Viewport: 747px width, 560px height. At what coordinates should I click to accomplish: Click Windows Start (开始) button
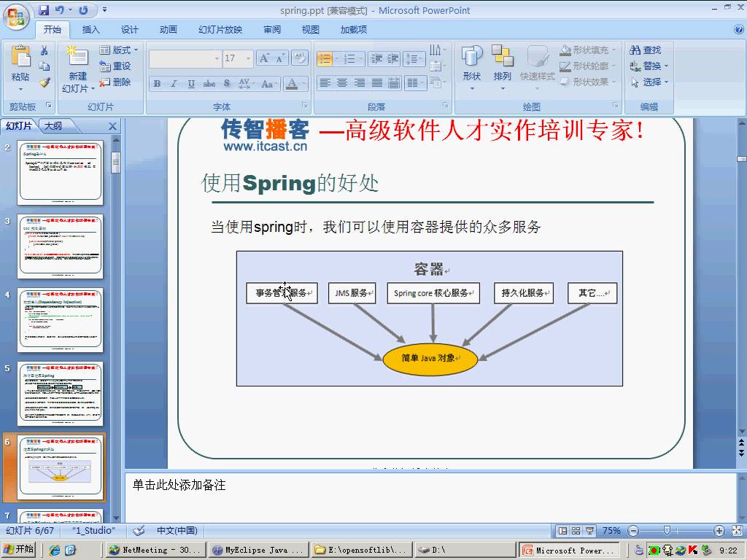pyautogui.click(x=18, y=550)
